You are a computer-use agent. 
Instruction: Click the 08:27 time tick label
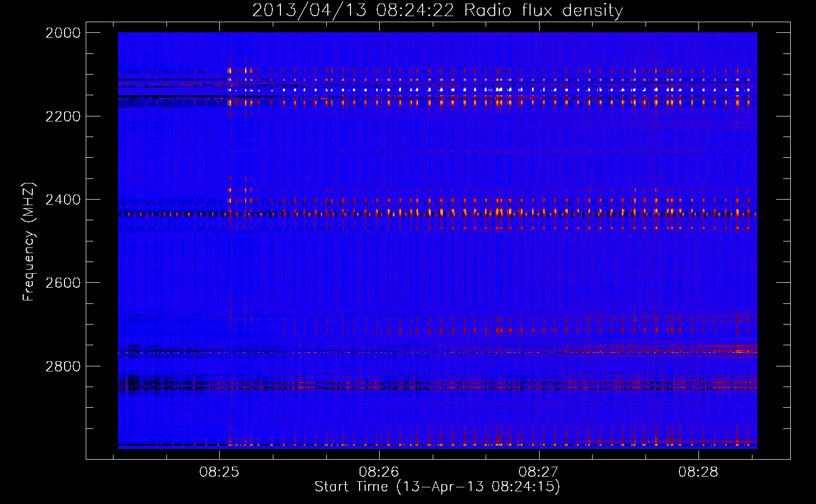(x=539, y=472)
